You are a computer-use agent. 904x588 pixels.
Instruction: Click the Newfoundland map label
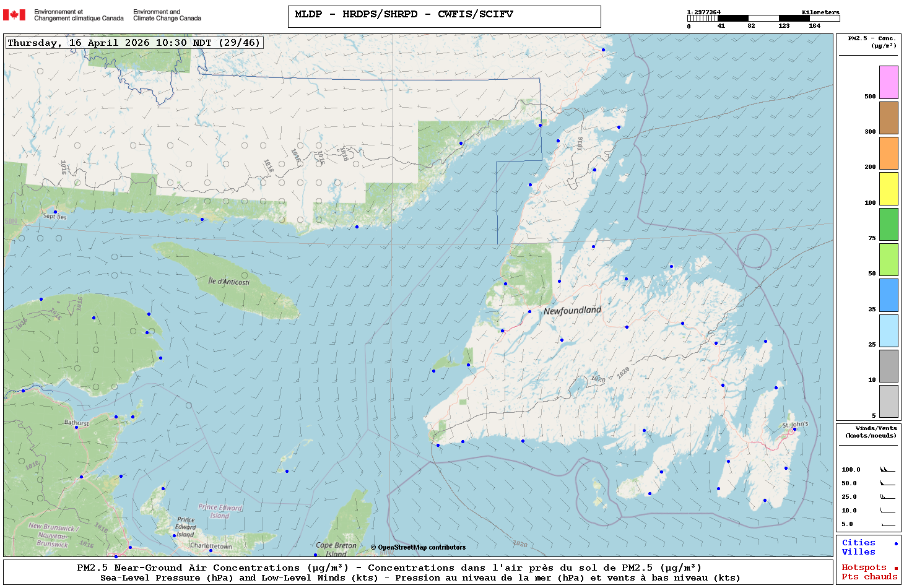pyautogui.click(x=572, y=310)
